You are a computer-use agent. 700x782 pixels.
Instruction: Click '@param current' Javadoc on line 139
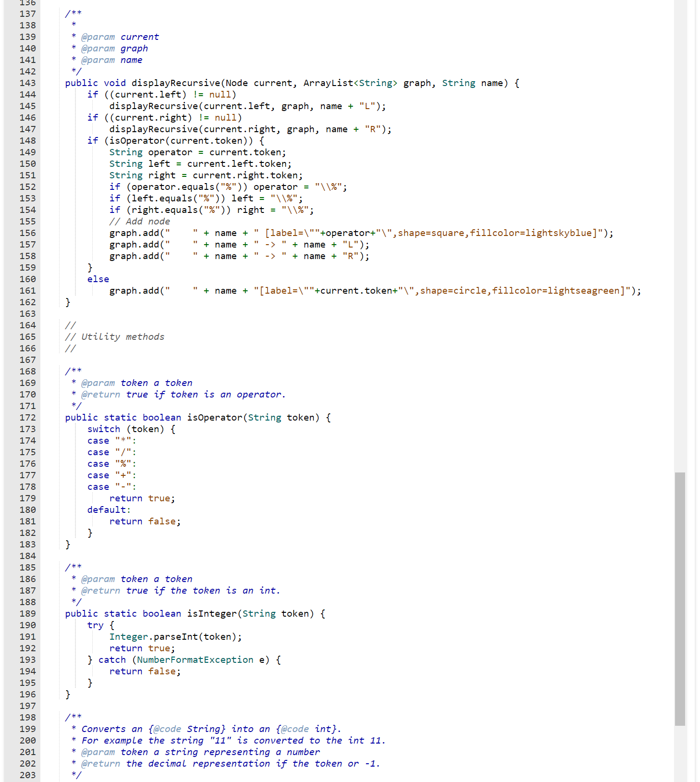120,37
